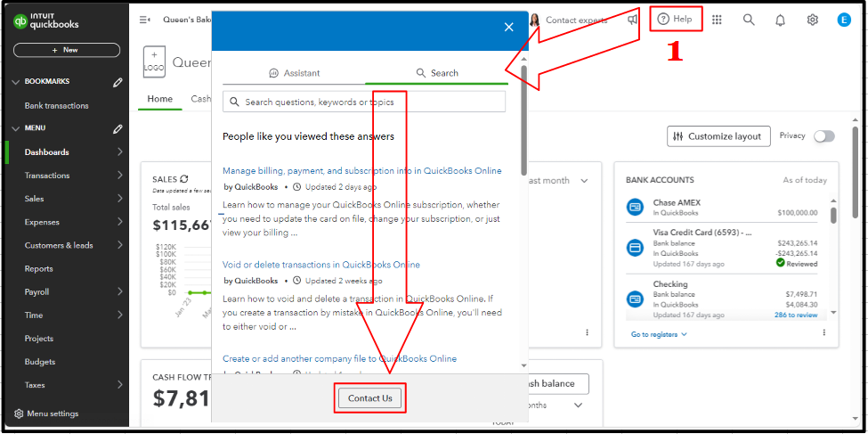Click the + New button
Image resolution: width=868 pixels, height=434 pixels.
[67, 50]
